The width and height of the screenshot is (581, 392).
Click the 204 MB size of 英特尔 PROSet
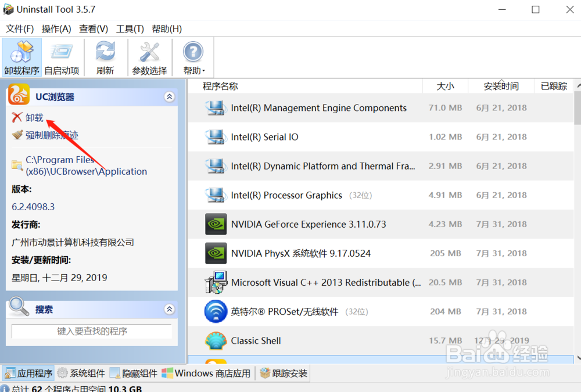(x=446, y=312)
